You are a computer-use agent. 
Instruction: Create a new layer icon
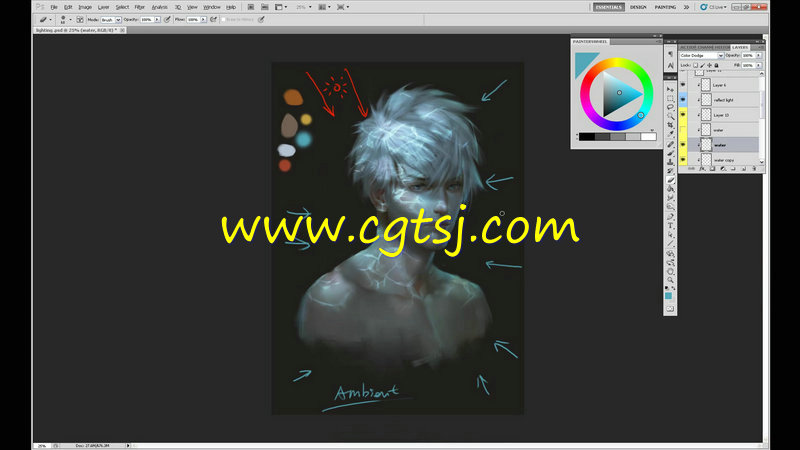[743, 168]
